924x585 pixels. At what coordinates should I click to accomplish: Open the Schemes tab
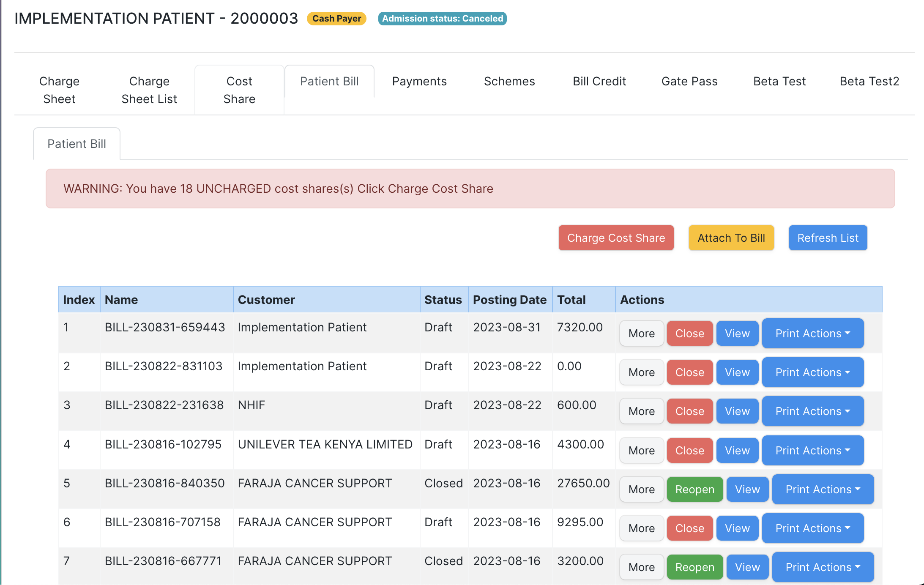[509, 81]
